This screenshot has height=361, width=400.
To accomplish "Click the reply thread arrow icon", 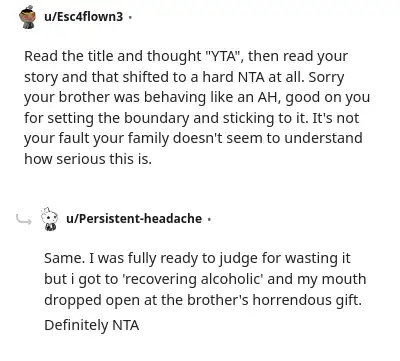I will coord(24,220).
